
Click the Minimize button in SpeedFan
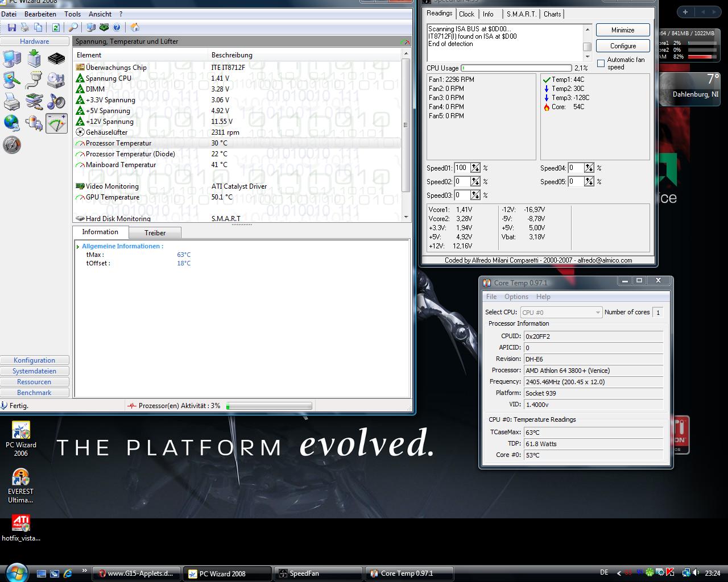click(x=623, y=30)
